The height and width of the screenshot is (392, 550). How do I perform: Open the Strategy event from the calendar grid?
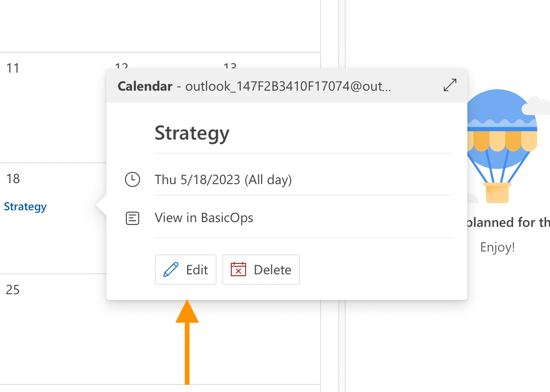pyautogui.click(x=25, y=206)
